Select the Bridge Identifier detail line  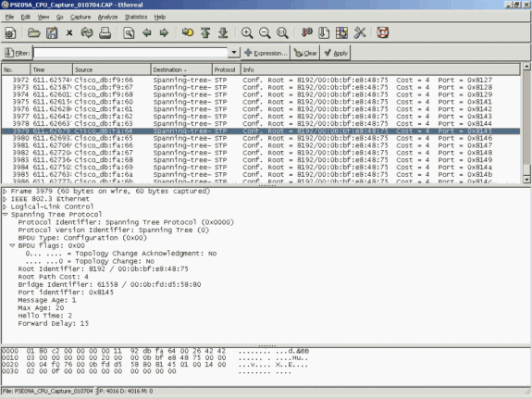[x=109, y=284]
